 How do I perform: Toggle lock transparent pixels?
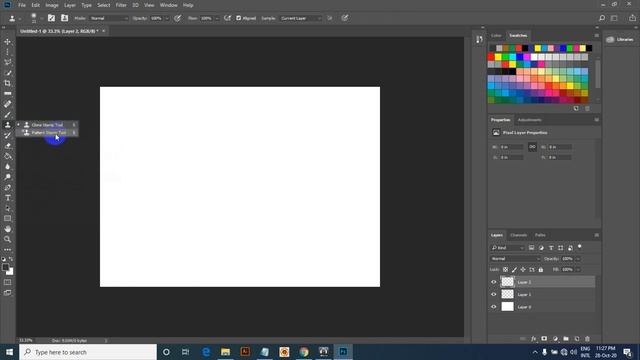point(505,270)
